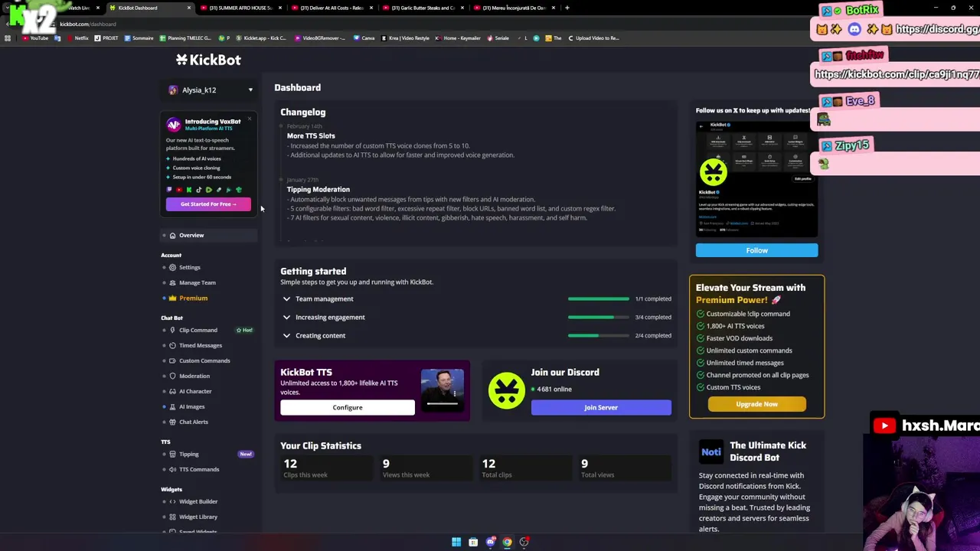
Task: Open Google Chrome in the taskbar
Action: tap(507, 542)
